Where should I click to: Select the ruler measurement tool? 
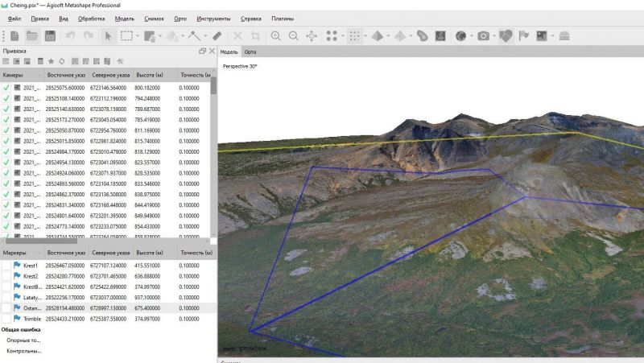tap(217, 35)
